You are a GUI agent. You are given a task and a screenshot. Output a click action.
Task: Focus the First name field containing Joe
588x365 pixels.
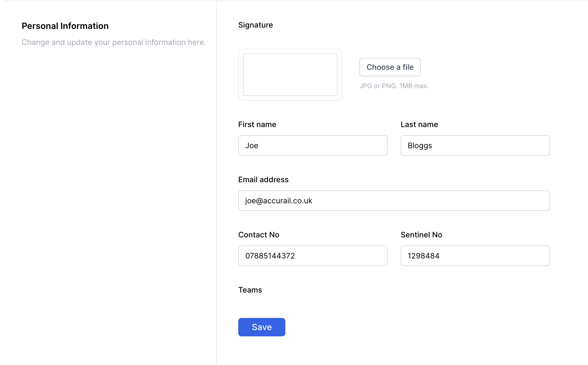point(313,145)
